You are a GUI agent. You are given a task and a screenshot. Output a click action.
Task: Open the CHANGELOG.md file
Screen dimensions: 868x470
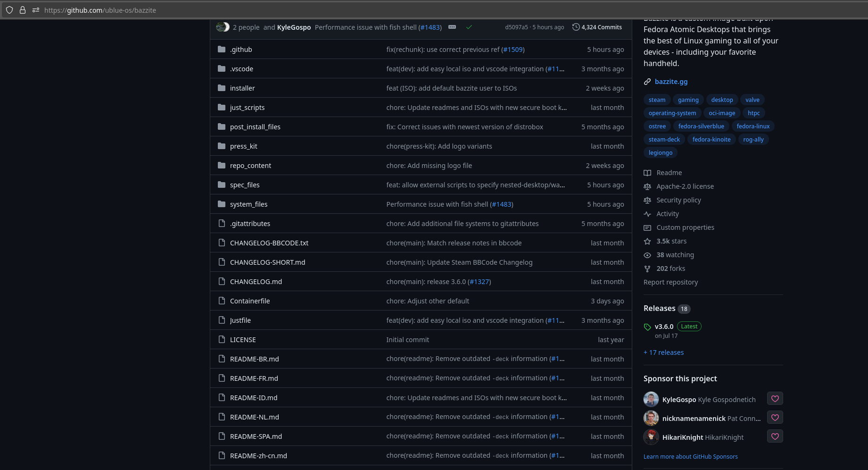(256, 282)
